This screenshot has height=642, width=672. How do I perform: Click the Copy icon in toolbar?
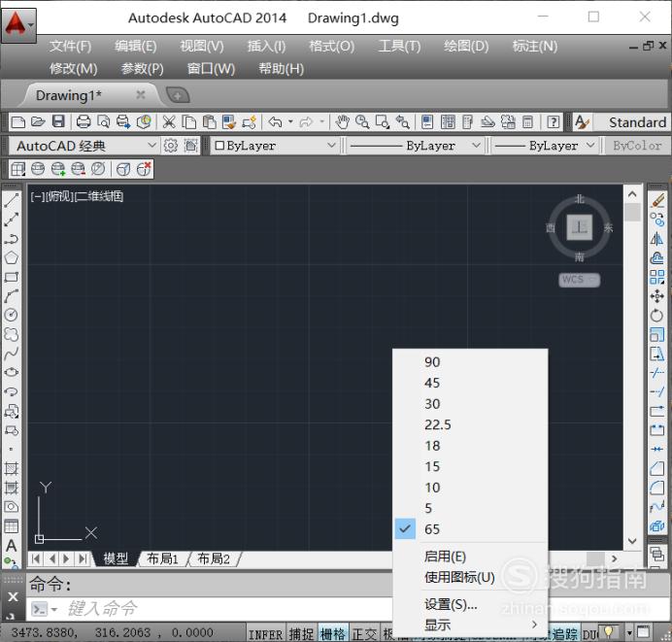point(188,122)
